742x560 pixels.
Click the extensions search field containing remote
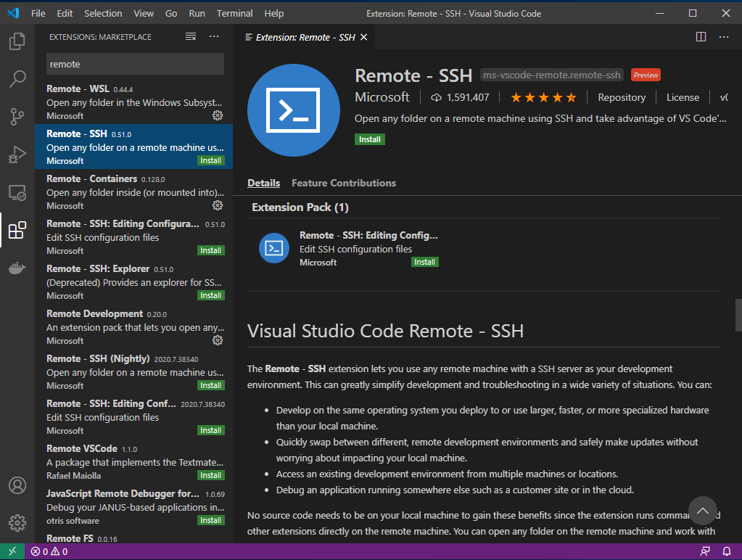[x=136, y=64]
